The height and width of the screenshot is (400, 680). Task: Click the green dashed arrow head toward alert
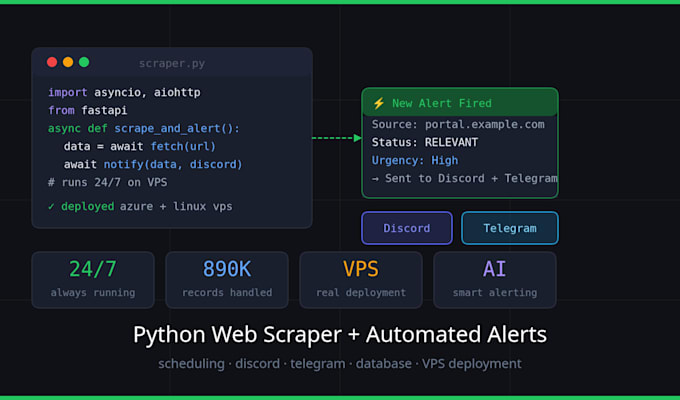358,138
